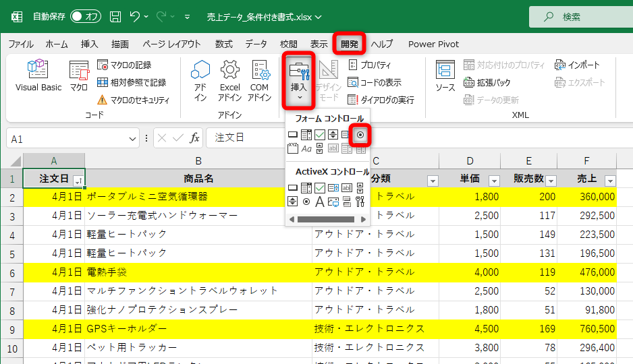
Task: Open the 分類 filter dropdown
Action: coord(433,181)
